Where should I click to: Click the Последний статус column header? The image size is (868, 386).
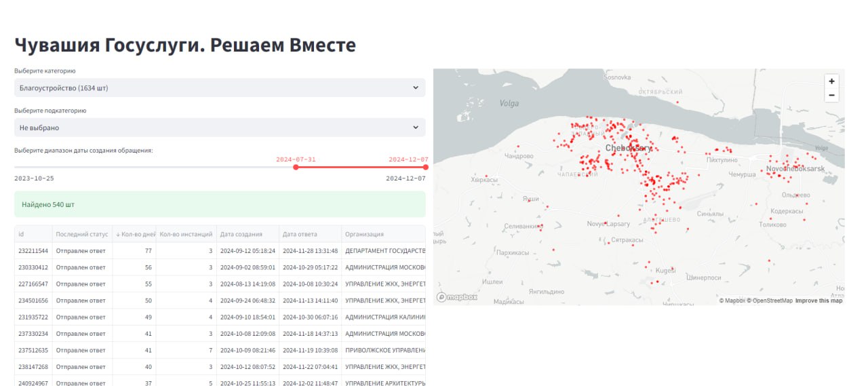point(81,234)
